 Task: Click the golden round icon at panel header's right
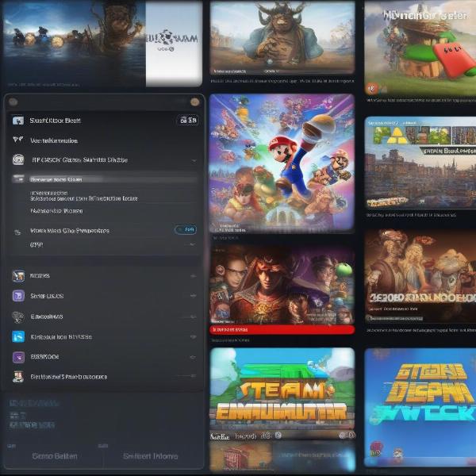pyautogui.click(x=194, y=102)
